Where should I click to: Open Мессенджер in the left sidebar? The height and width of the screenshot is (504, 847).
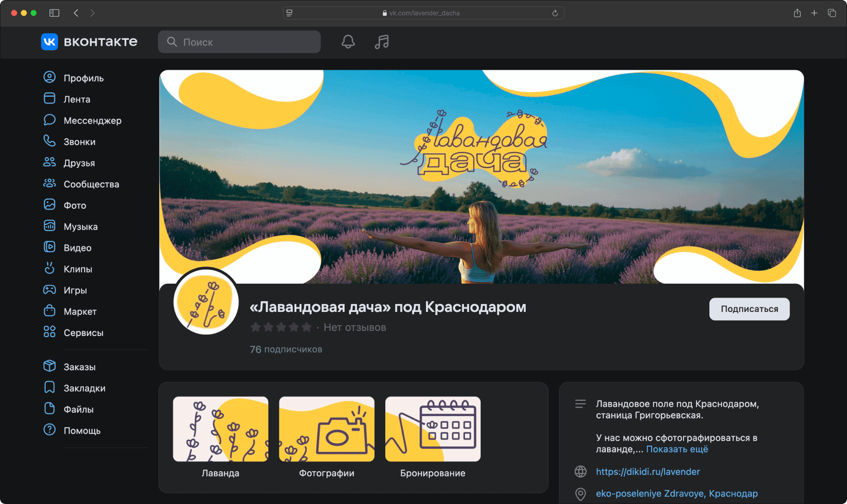tap(92, 121)
